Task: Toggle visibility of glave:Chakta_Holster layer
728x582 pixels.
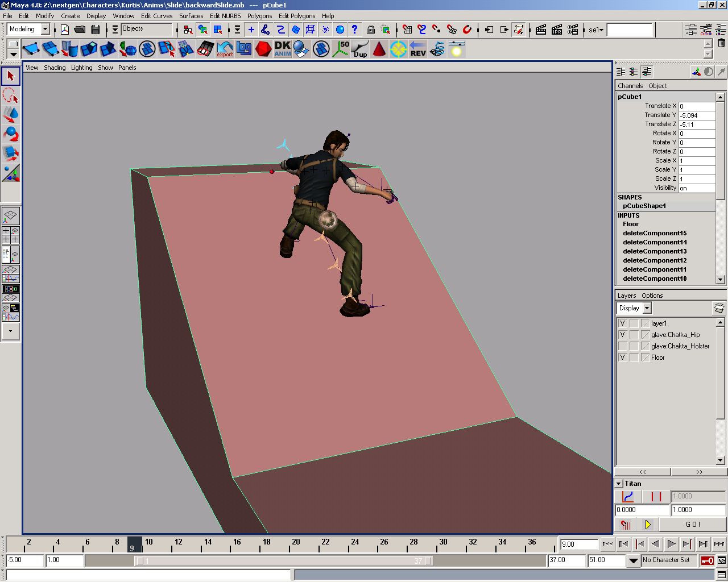Action: pos(622,346)
